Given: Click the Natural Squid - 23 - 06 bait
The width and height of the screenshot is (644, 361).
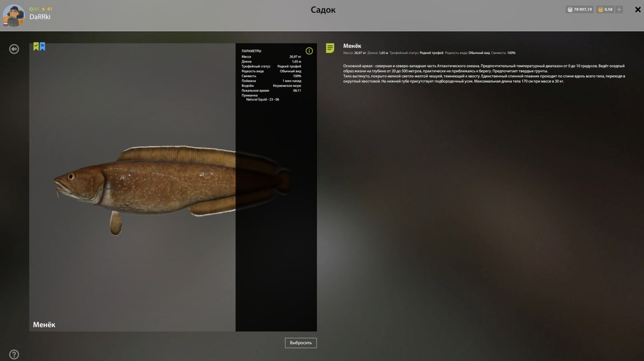Looking at the screenshot, I should tap(262, 99).
